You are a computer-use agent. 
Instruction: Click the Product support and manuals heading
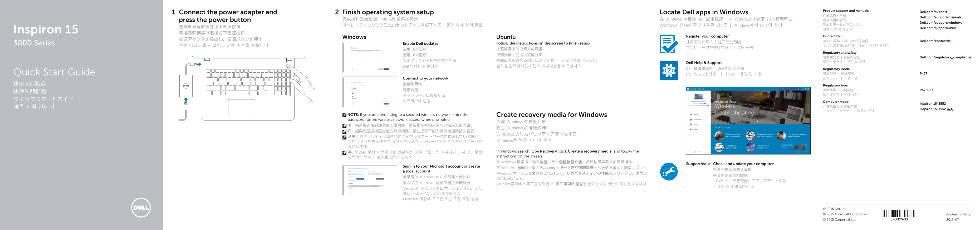click(846, 11)
